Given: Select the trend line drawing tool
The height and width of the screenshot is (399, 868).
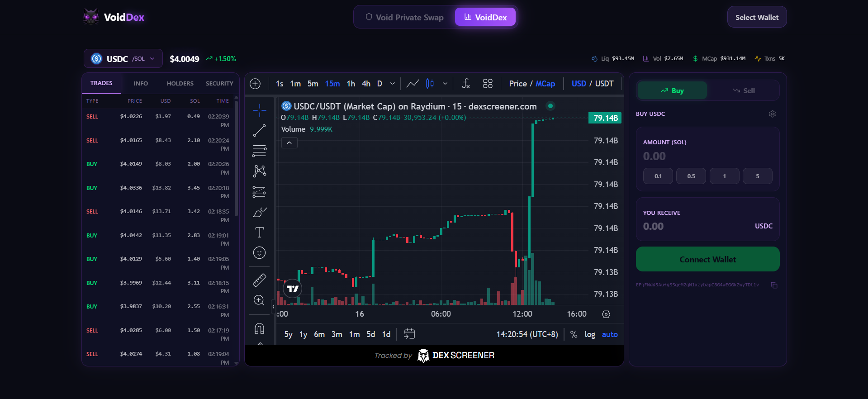Looking at the screenshot, I should 259,131.
